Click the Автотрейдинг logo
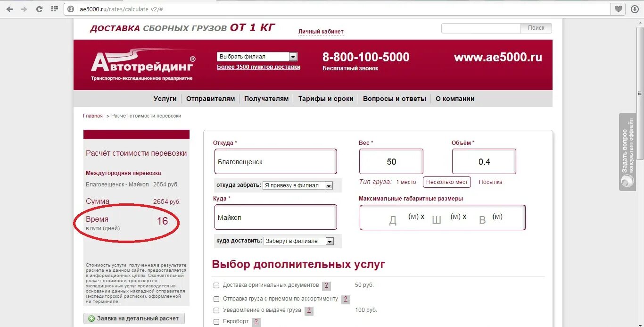 coord(143,65)
